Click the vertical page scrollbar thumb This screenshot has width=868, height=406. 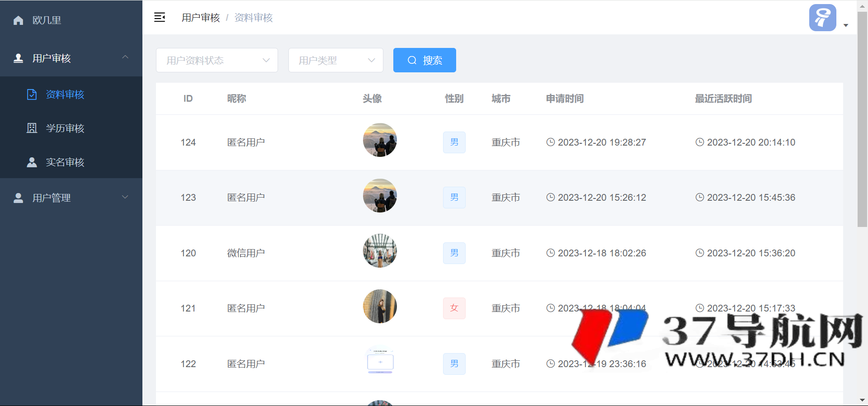point(862,119)
